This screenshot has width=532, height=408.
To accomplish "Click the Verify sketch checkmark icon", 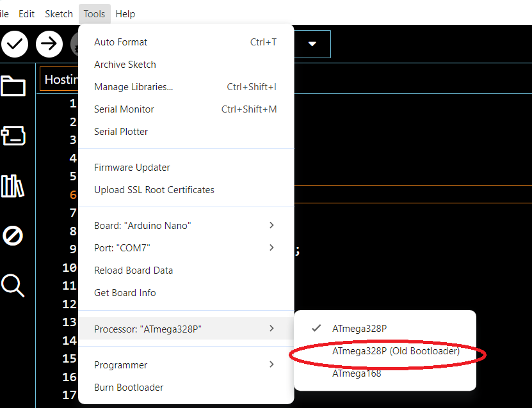I will click(x=15, y=44).
